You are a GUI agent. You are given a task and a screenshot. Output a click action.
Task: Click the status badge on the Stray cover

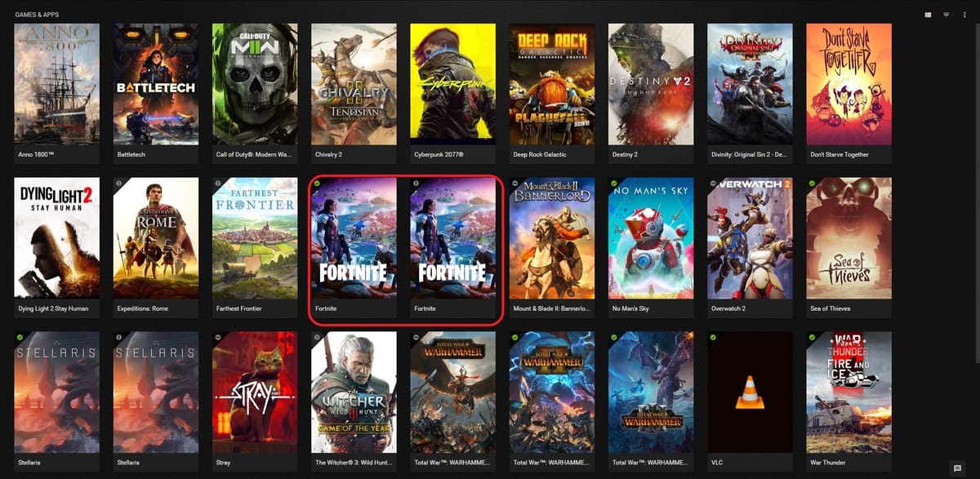tap(217, 337)
